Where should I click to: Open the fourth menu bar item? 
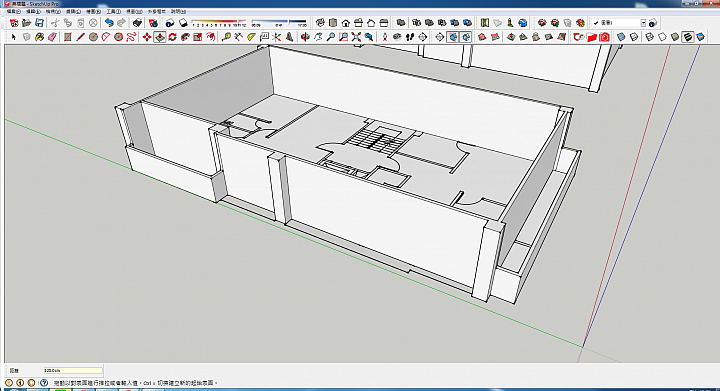tap(73, 11)
